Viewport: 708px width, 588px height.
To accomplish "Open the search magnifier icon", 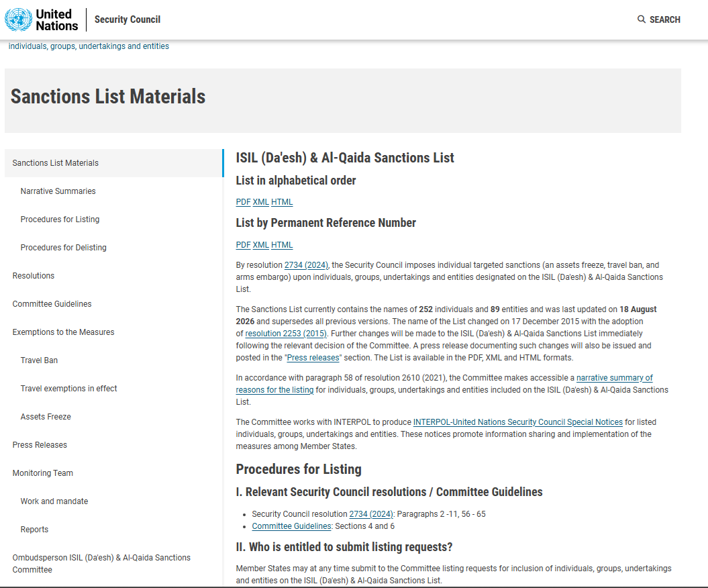I will point(641,19).
